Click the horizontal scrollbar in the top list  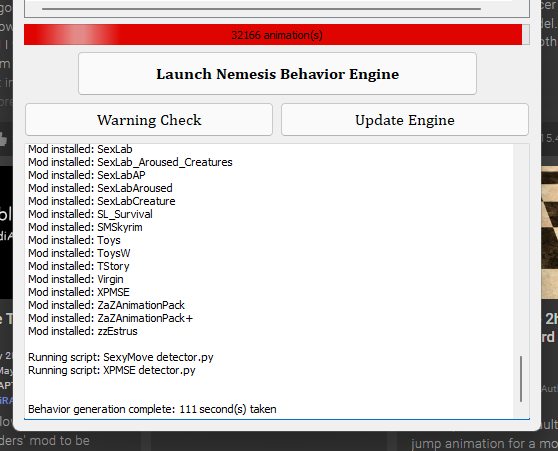click(x=262, y=9)
